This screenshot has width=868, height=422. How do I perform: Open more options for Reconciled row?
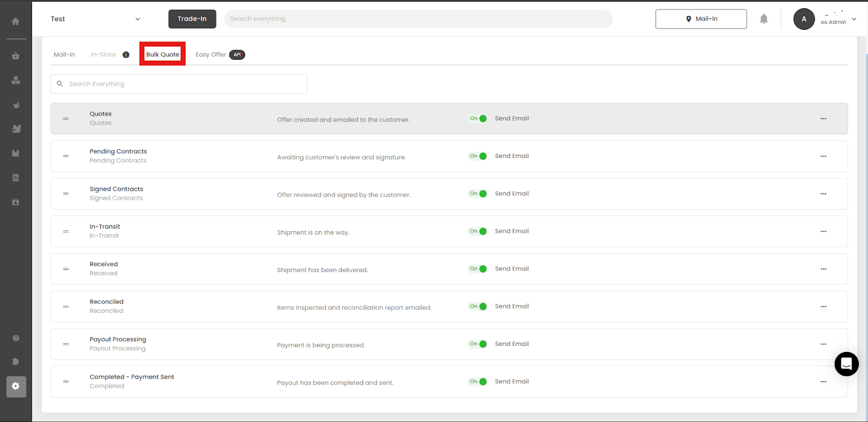pos(824,306)
